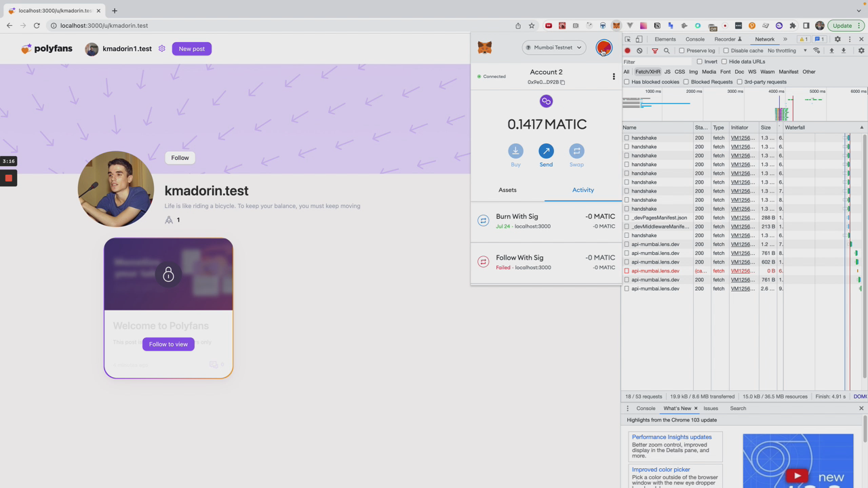Toggle Preserve log checkbox

(682, 51)
